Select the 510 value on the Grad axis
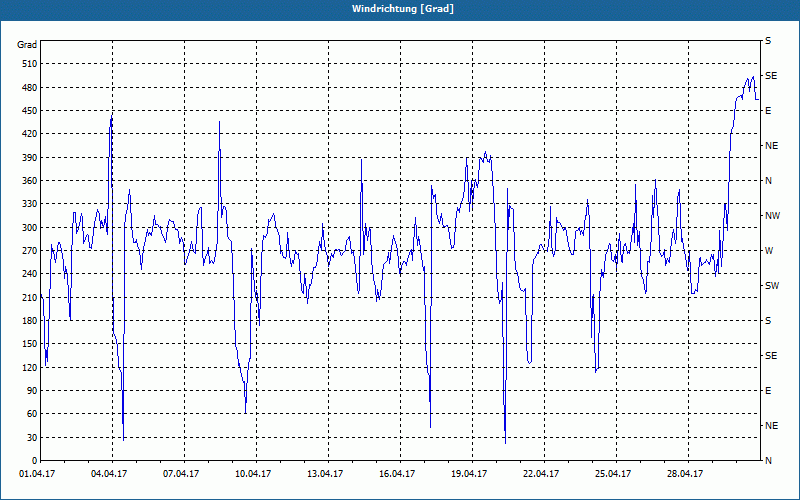Screen dimensions: 800x500 pyautogui.click(x=30, y=64)
